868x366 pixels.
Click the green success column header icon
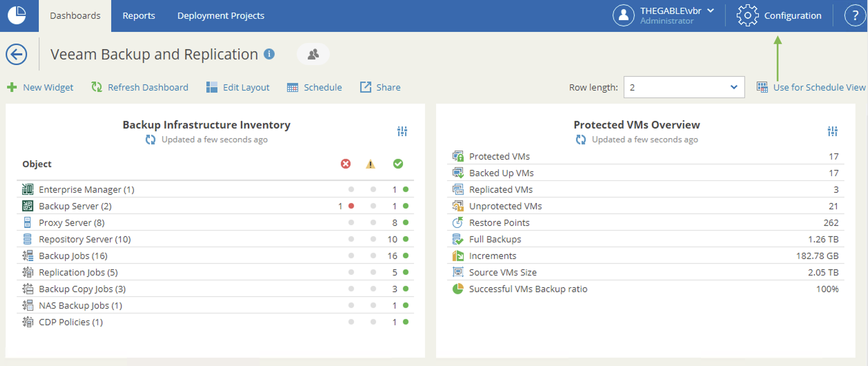point(398,164)
